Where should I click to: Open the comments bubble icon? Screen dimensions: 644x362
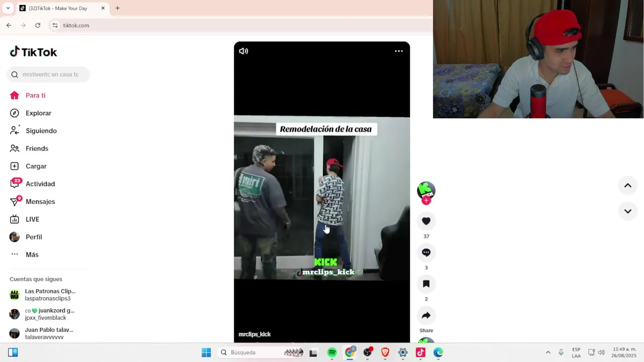click(x=426, y=252)
